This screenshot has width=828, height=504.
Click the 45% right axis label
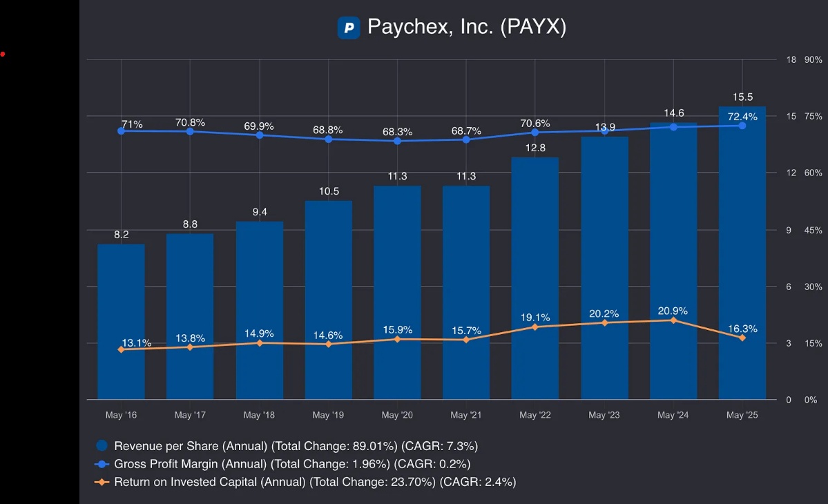tap(813, 230)
